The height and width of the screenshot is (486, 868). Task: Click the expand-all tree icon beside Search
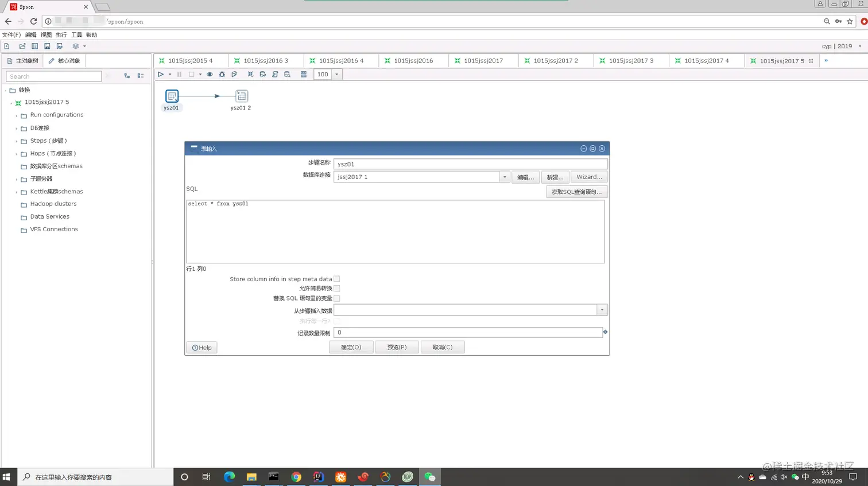(x=127, y=76)
